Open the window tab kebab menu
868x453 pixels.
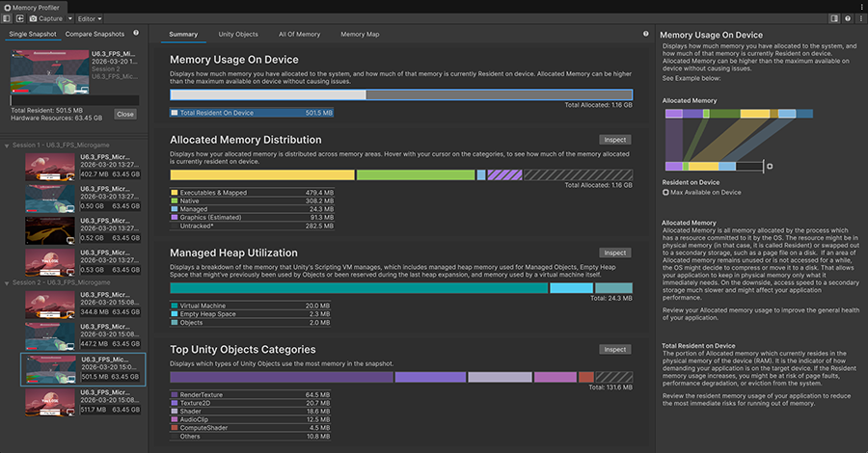click(x=862, y=7)
